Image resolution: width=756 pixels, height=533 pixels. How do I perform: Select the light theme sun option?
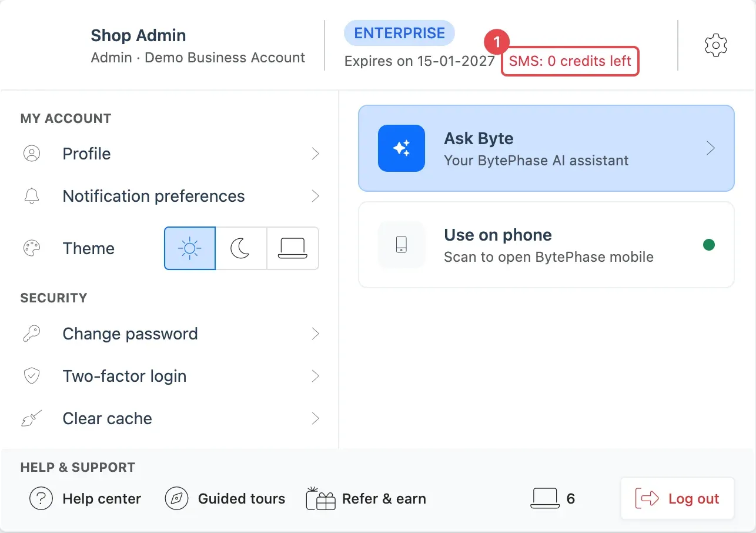(190, 248)
